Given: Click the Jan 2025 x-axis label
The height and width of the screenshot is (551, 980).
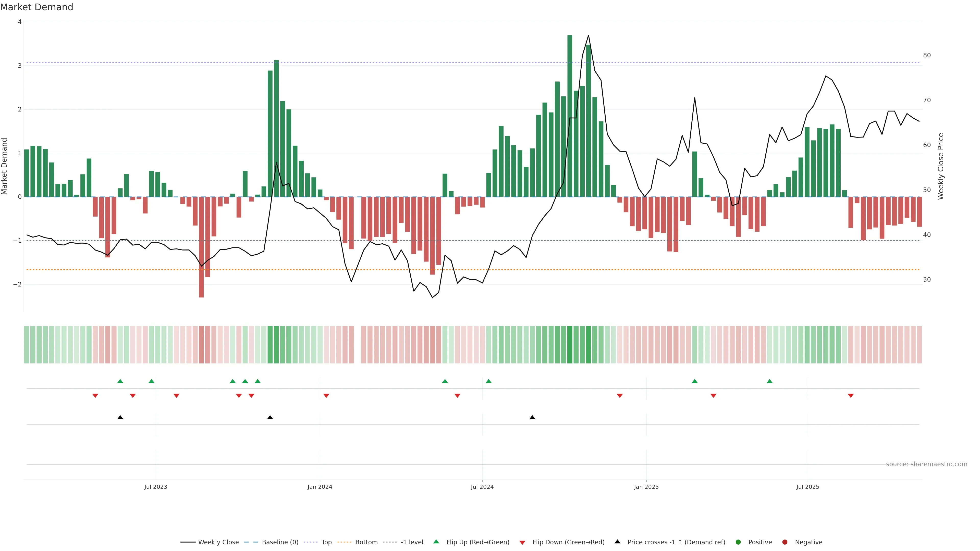Looking at the screenshot, I should point(646,487).
